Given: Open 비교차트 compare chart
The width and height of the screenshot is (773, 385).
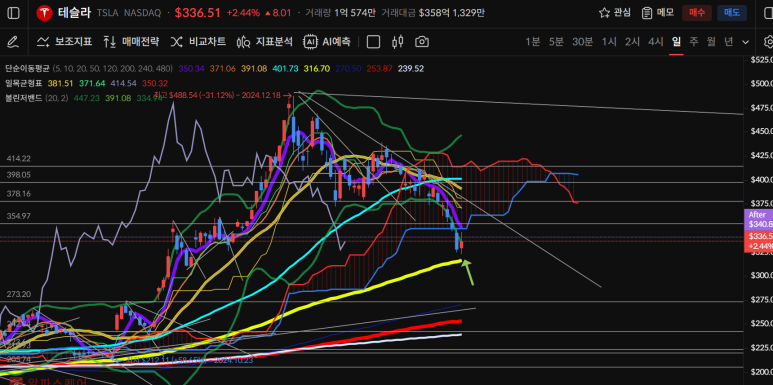Looking at the screenshot, I should pyautogui.click(x=198, y=42).
